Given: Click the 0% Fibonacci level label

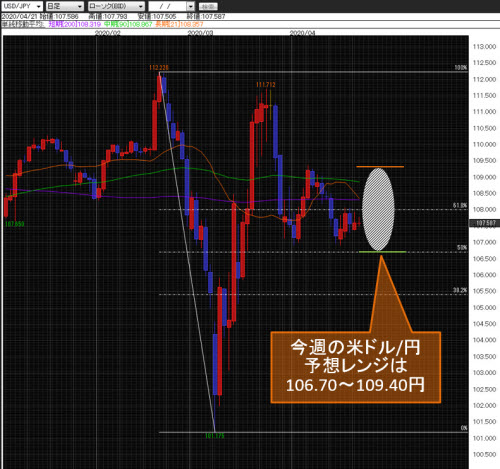Looking at the screenshot, I should point(464,428).
